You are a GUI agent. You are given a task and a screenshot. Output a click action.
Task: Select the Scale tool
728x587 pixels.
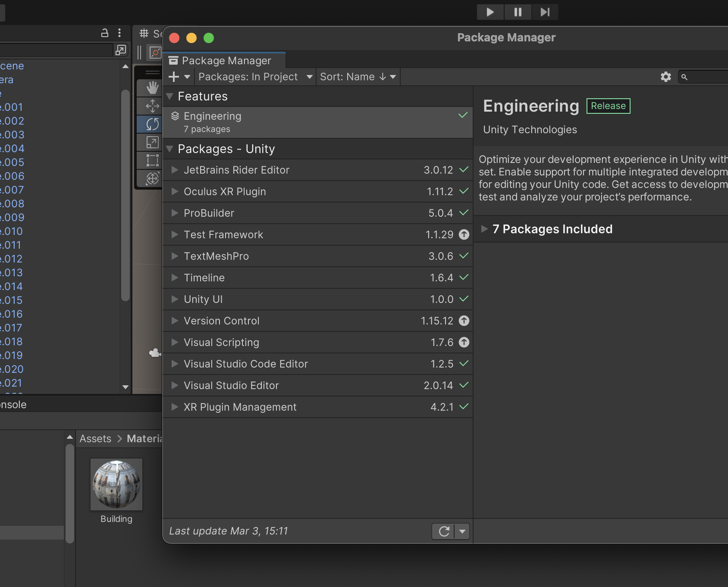click(152, 142)
